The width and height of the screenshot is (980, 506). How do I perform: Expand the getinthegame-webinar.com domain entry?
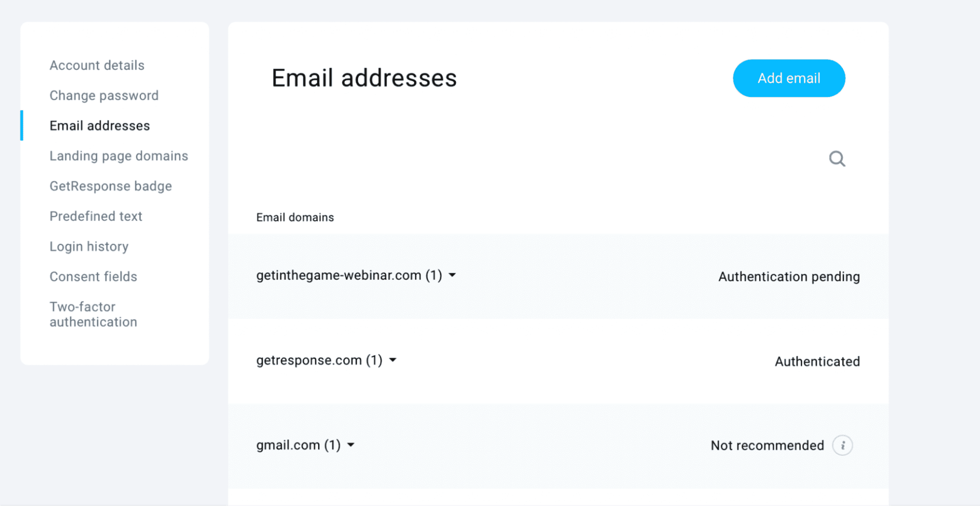[x=452, y=275]
